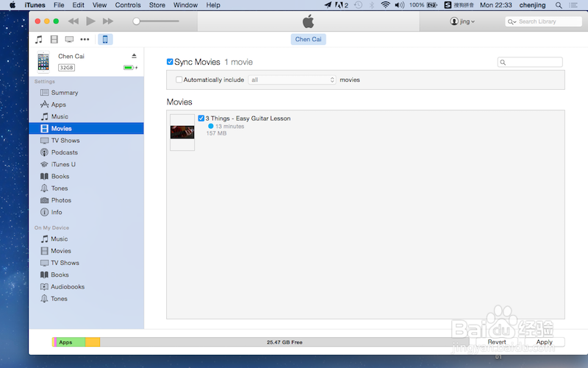Screen dimensions: 588x368
Task: Open the Apple menu
Action: click(x=12, y=5)
